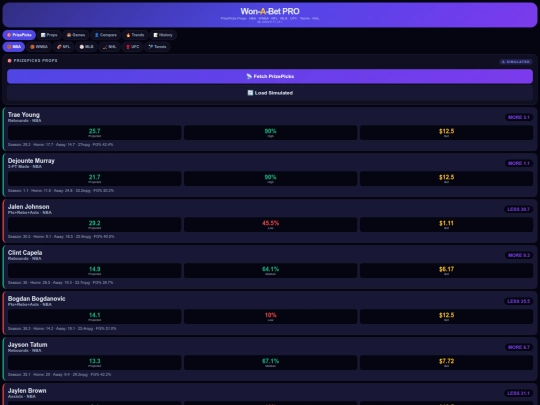
Task: Click Bogdan Bogdanovic's 10% confidence value
Action: click(270, 315)
